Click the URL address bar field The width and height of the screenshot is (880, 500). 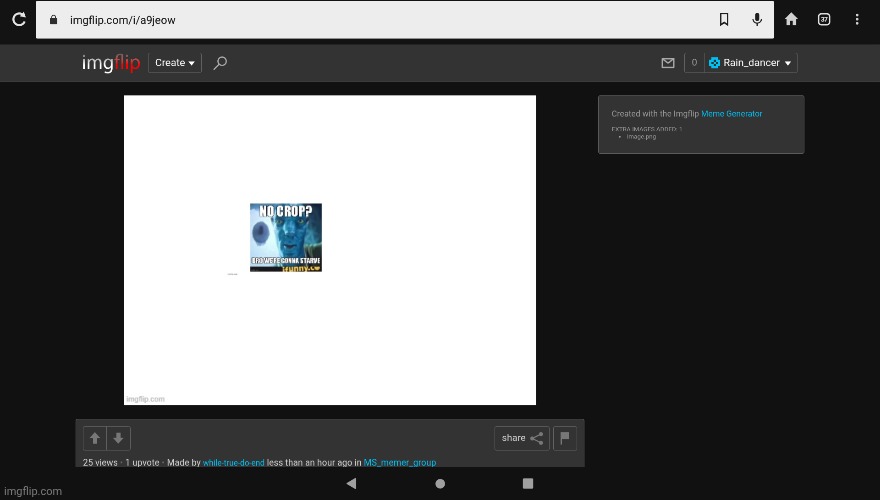pos(380,20)
